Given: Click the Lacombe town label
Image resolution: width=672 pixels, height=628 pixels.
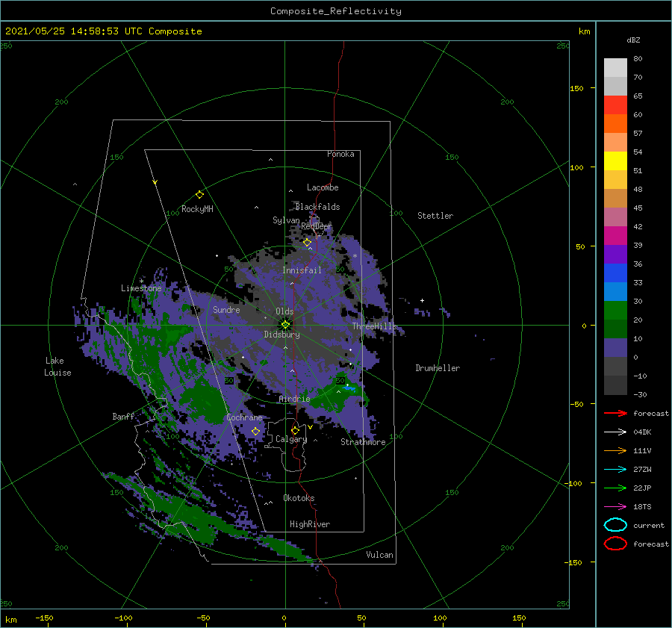Looking at the screenshot, I should pos(323,187).
